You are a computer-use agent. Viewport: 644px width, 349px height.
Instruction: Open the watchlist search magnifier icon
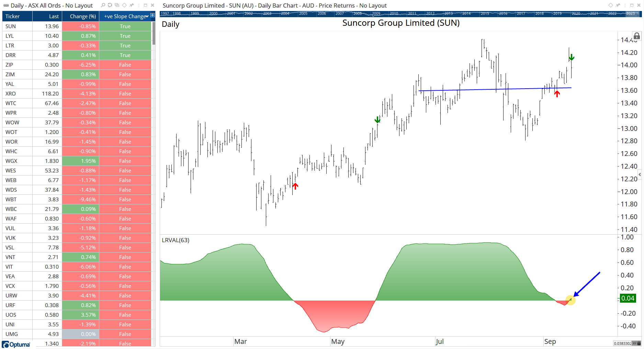[103, 5]
